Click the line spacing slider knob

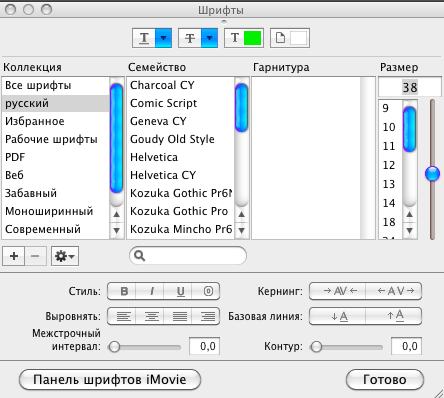[114, 347]
